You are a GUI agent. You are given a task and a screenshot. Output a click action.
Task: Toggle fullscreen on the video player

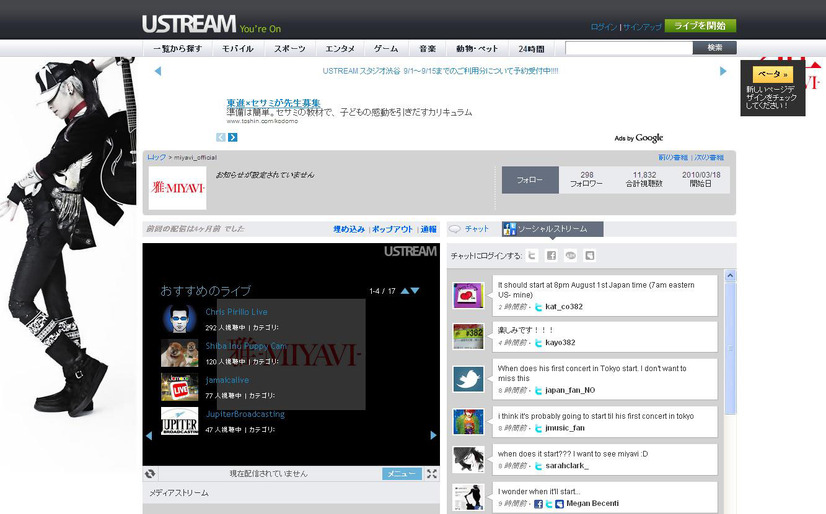tap(432, 473)
